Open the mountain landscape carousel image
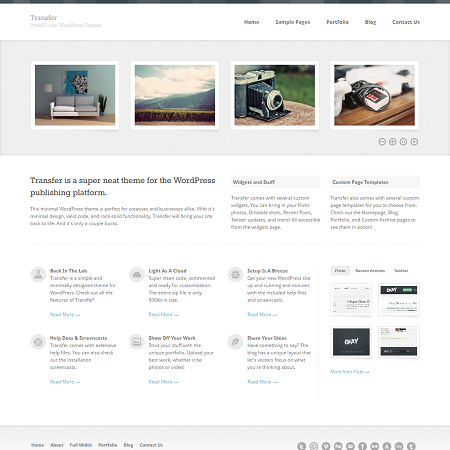The width and height of the screenshot is (450, 450). click(175, 95)
